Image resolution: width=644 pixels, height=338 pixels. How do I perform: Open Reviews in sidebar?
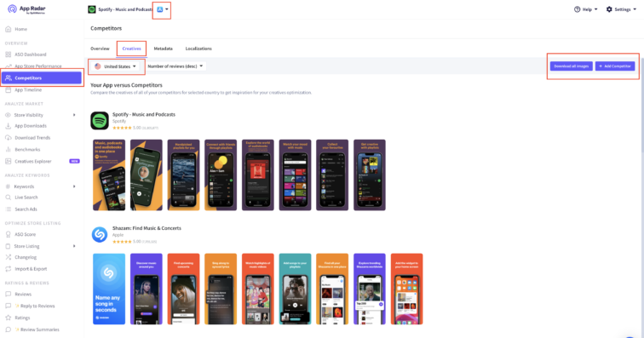coord(23,294)
